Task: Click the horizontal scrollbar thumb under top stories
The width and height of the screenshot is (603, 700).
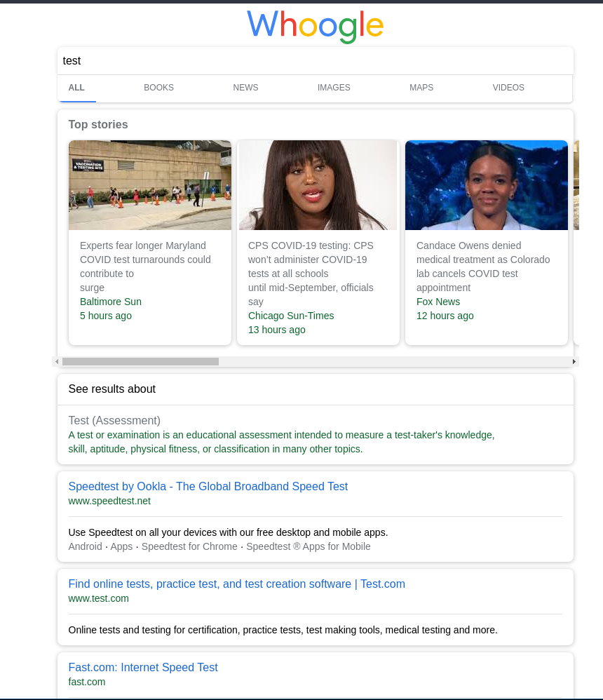Action: 141,362
